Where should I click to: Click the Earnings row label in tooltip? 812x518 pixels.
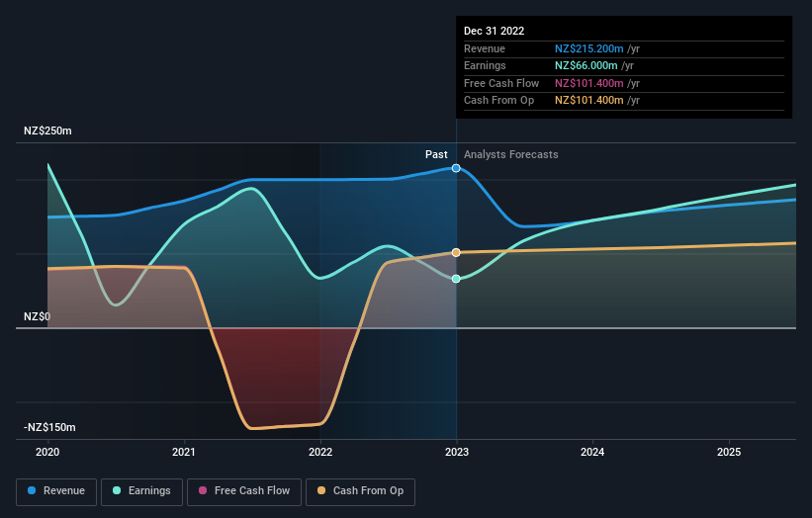click(x=485, y=65)
